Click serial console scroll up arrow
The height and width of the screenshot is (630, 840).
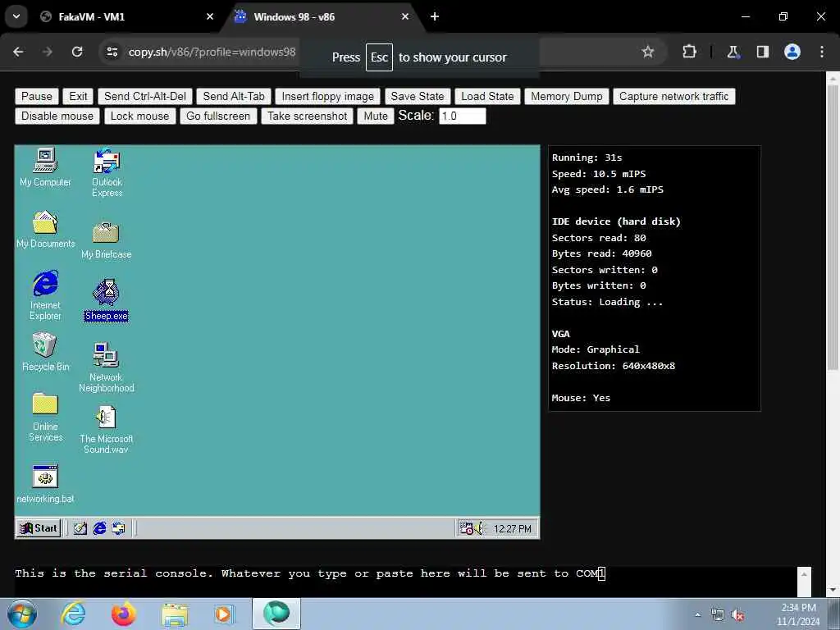(x=804, y=573)
